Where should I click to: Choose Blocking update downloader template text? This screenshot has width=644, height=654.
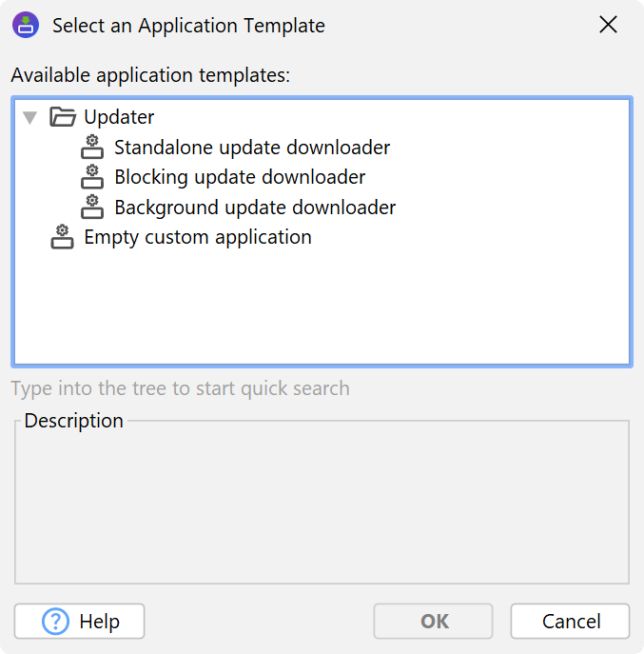[240, 177]
